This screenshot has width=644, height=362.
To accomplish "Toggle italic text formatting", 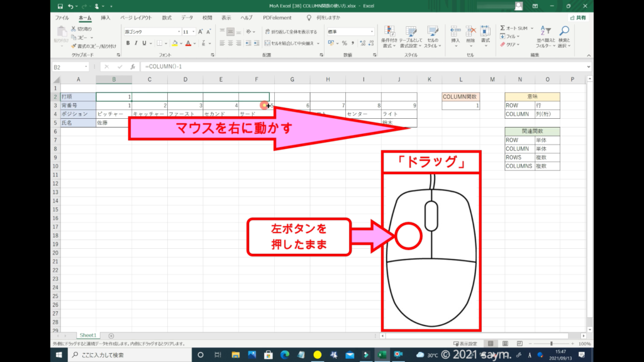I will click(136, 43).
